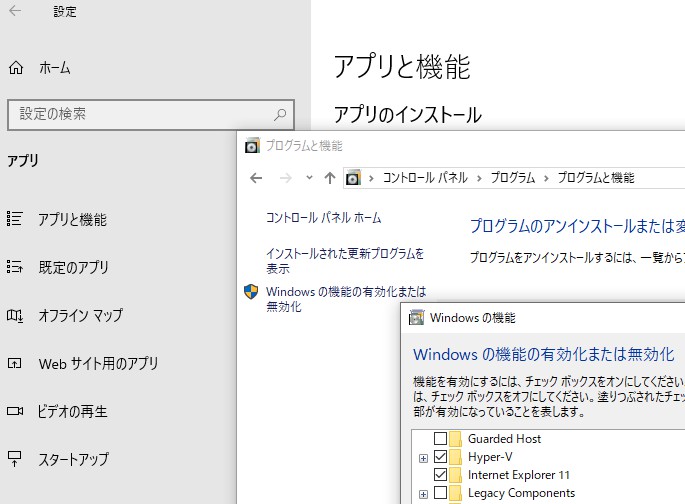The height and width of the screenshot is (504, 685).
Task: Open Settings Home (ホーム) icon
Action: (x=16, y=68)
